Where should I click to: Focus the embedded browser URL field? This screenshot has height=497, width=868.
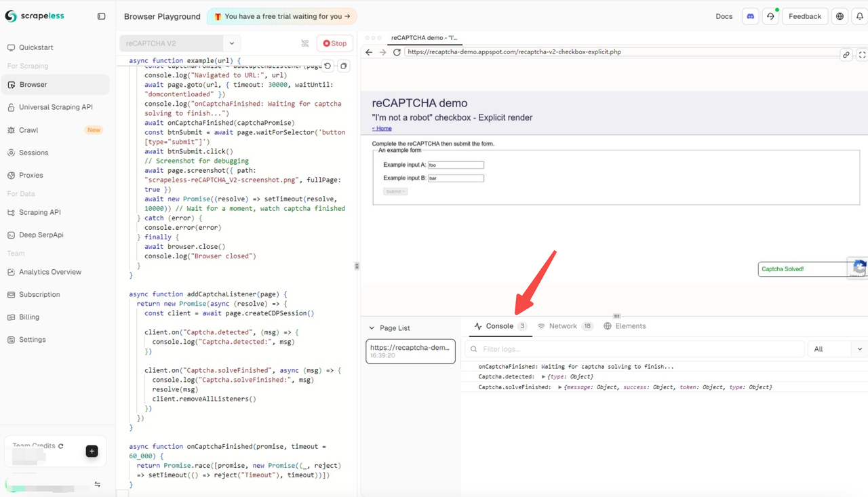[620, 52]
